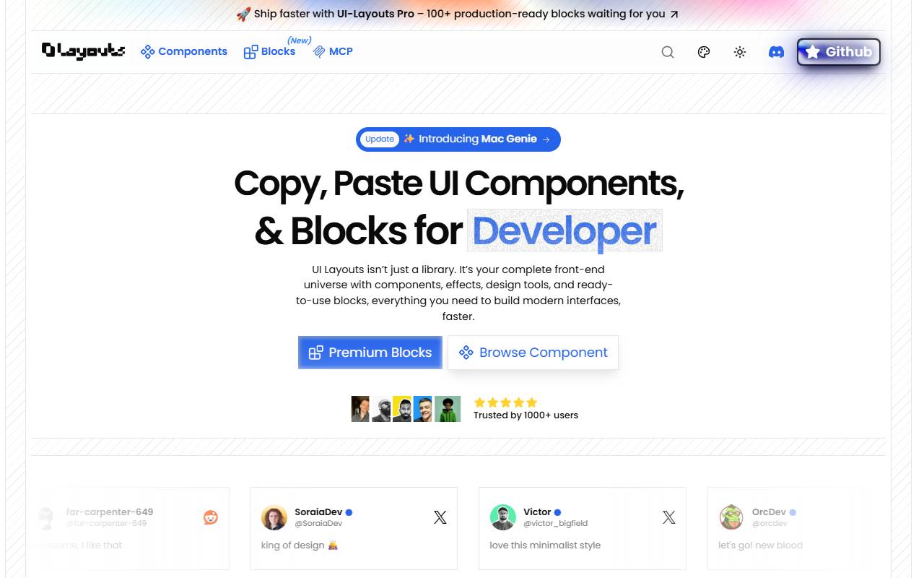Click the @victor_bigfield handle

coord(556,523)
